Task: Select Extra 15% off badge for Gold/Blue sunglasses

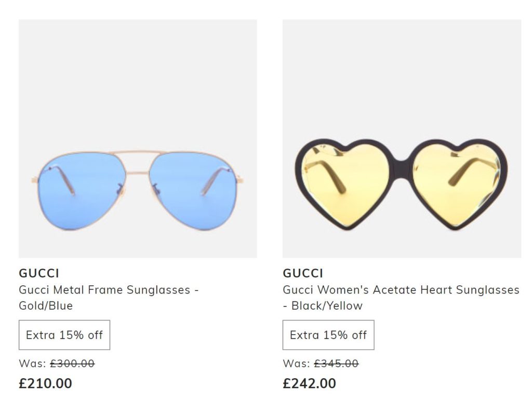Action: pos(64,335)
